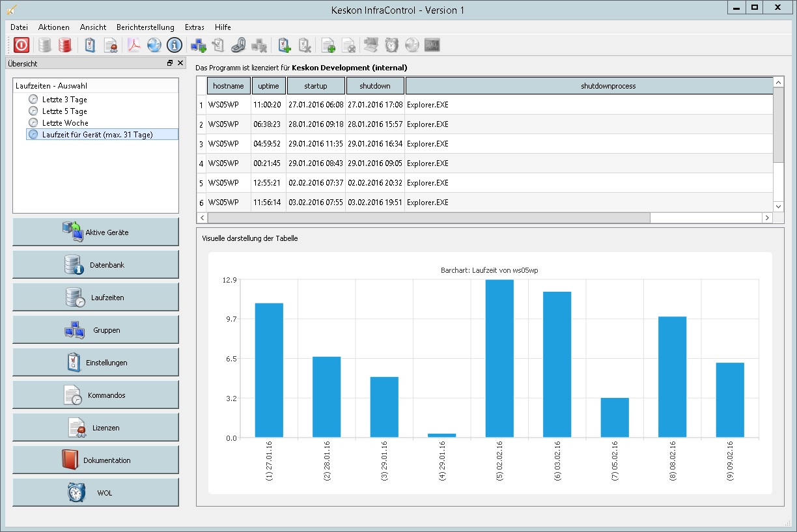Image resolution: width=797 pixels, height=532 pixels.
Task: Click the red database icon in toolbar
Action: click(x=64, y=45)
